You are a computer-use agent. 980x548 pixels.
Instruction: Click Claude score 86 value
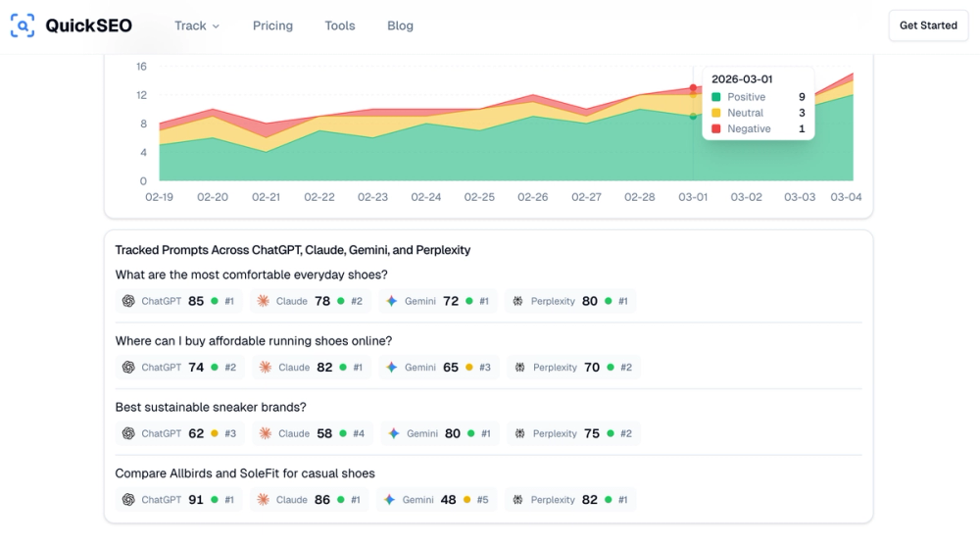(322, 500)
